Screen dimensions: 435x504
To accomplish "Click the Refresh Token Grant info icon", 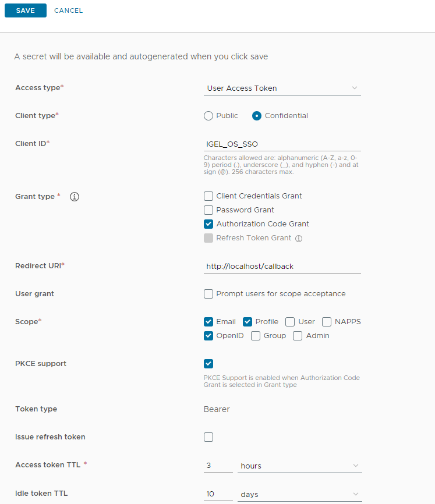I will click(298, 238).
